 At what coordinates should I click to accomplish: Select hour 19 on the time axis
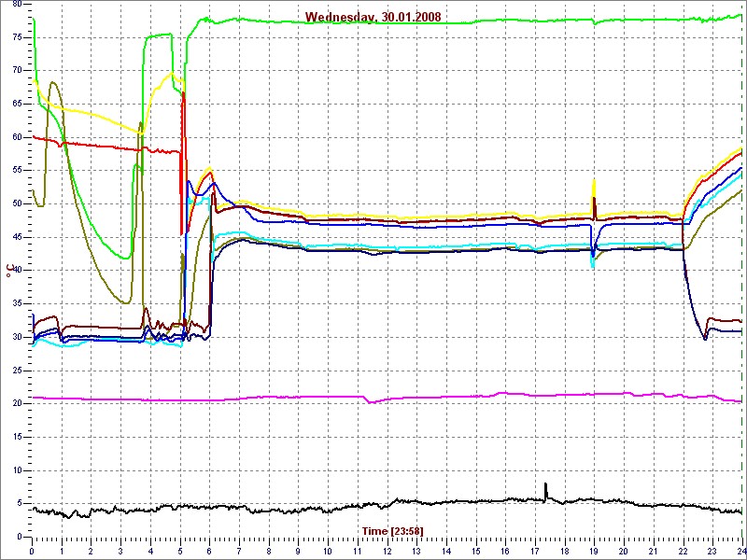594,552
